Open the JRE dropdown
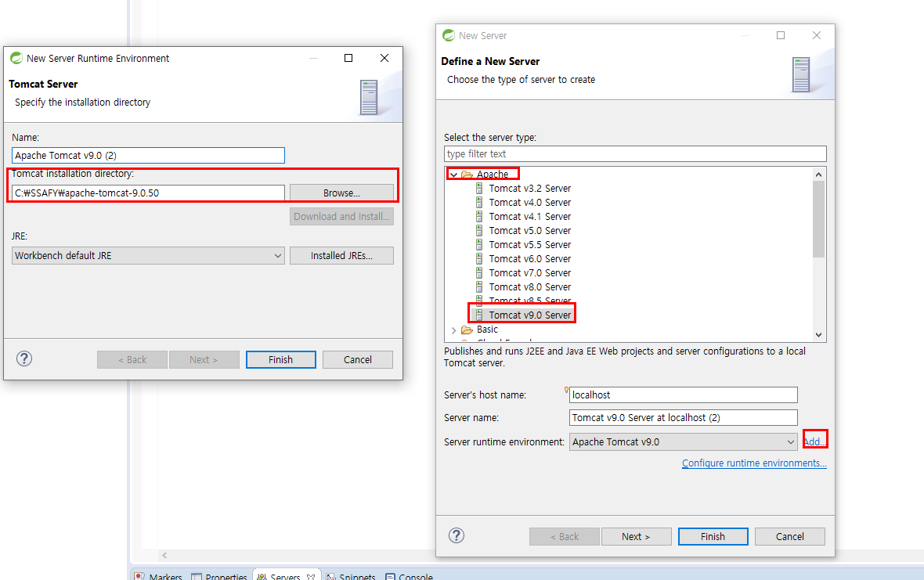 pyautogui.click(x=148, y=255)
